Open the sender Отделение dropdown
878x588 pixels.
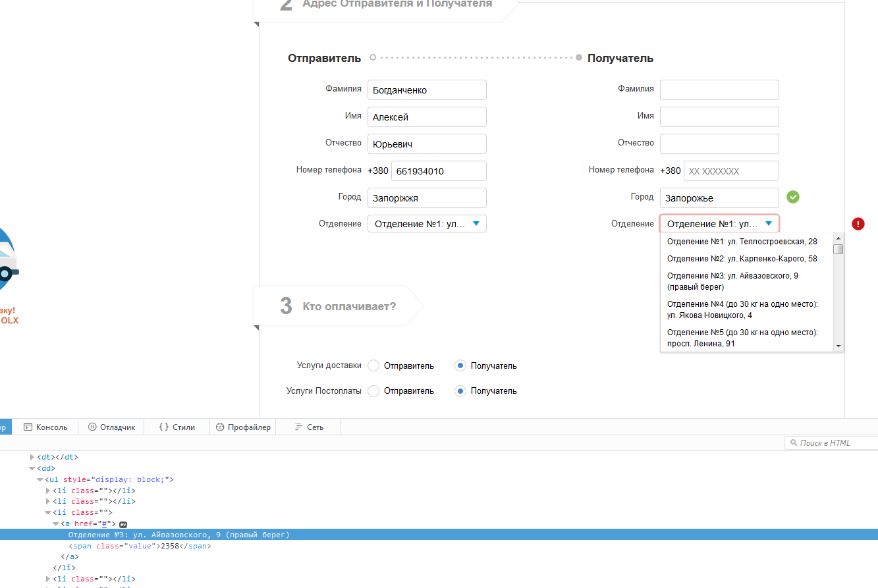click(427, 224)
